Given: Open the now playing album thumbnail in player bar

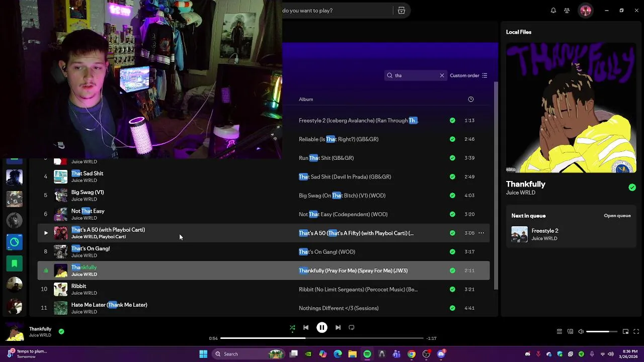Looking at the screenshot, I should coord(15,332).
